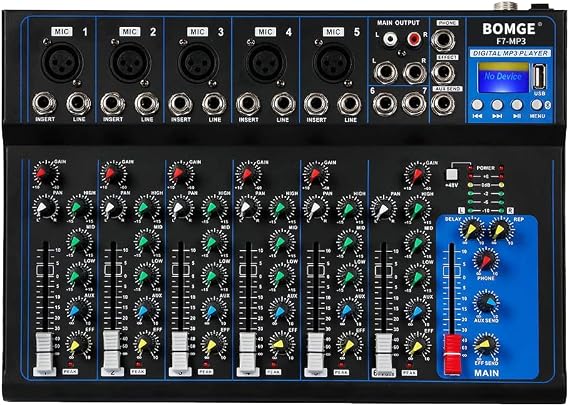Image resolution: width=569 pixels, height=406 pixels.
Task: Click the green MID knob on channel 2
Action: coord(147,241)
